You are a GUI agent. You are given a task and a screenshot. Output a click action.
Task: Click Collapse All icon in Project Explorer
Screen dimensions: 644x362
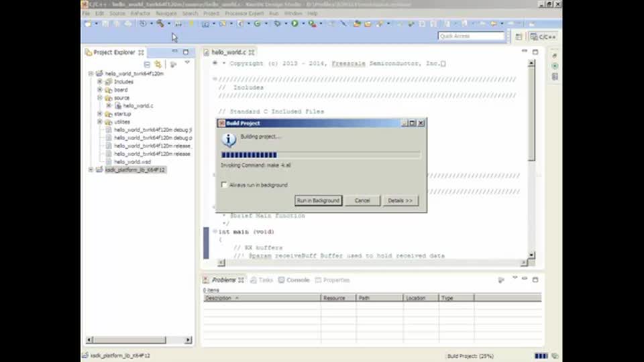pos(147,64)
